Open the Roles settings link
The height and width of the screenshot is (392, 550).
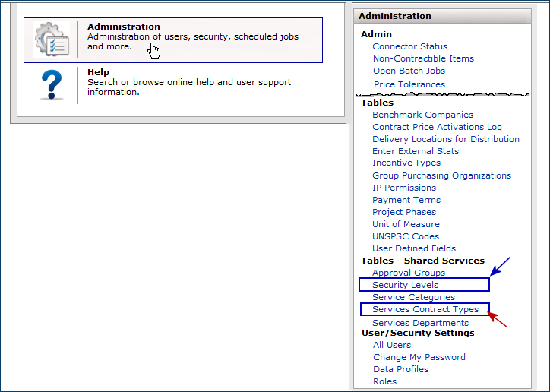pos(384,381)
